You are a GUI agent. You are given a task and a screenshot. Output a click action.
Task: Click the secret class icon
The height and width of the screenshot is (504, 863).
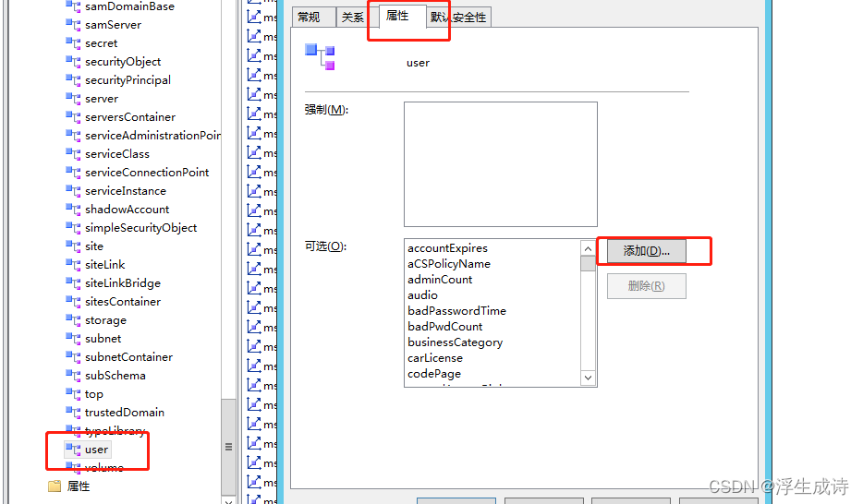73,42
